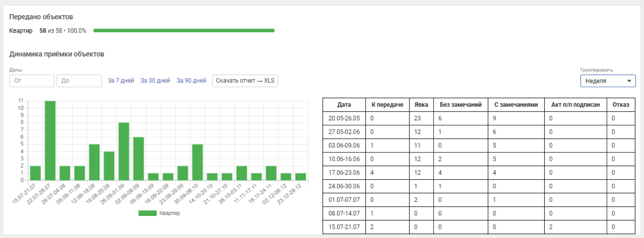Download the report via 'Скачать отчет → XLS'
This screenshot has width=644, height=238.
click(x=245, y=81)
